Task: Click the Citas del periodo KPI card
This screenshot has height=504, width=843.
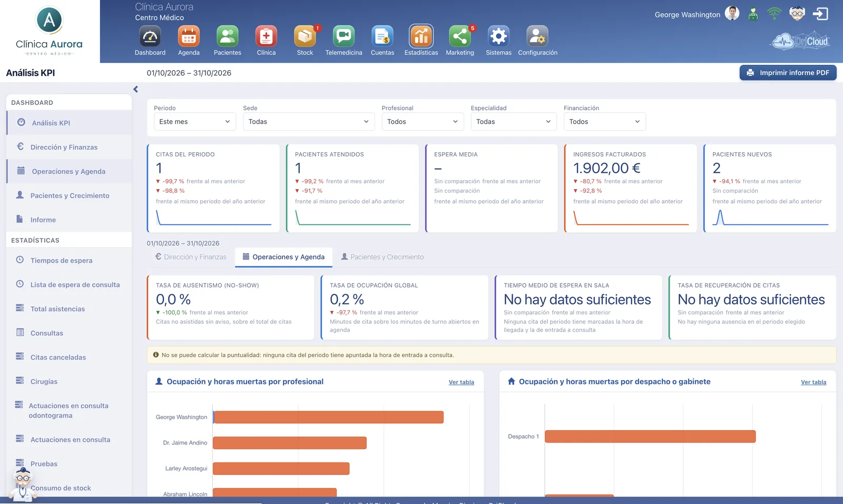Action: tap(213, 189)
